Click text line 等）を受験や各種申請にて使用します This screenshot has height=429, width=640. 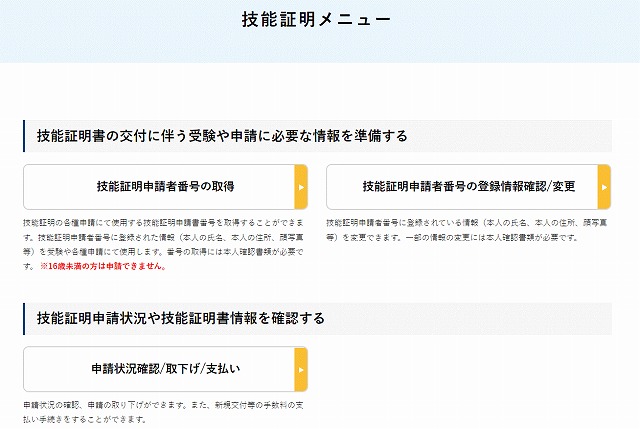tap(163, 252)
